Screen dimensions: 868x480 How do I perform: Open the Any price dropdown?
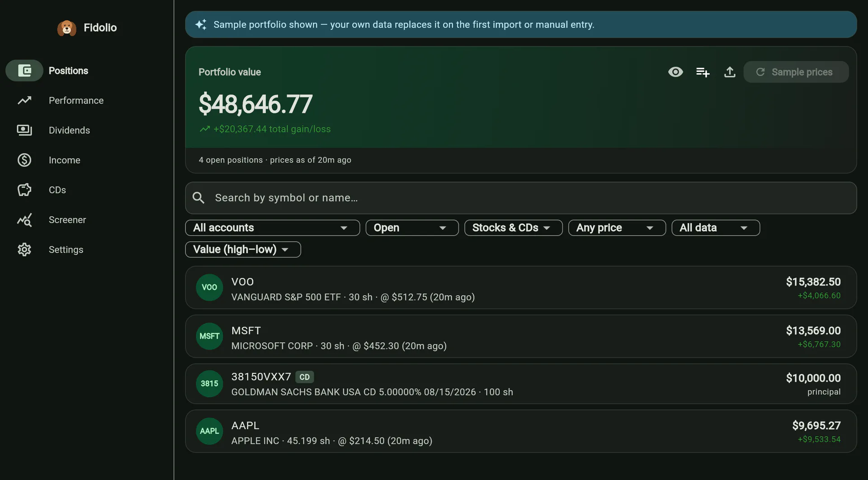tap(617, 228)
